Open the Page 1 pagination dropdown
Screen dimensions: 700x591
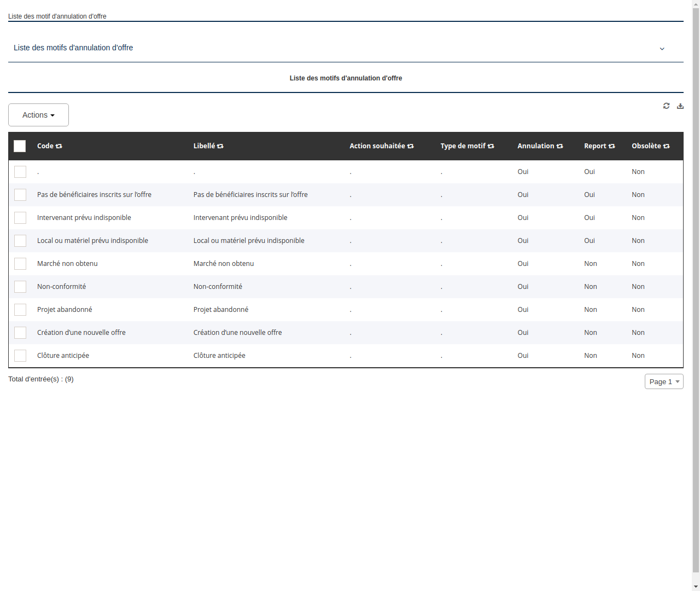click(x=663, y=381)
